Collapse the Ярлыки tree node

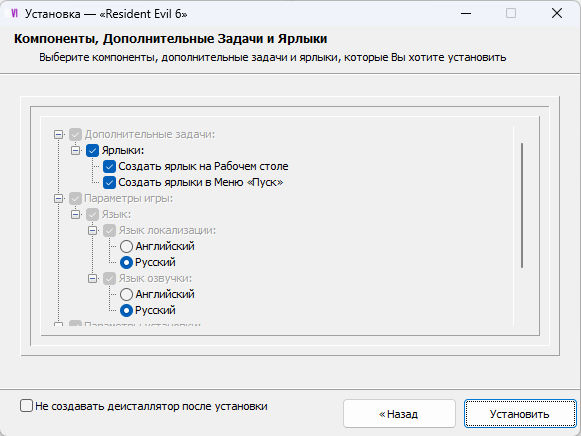[x=75, y=150]
